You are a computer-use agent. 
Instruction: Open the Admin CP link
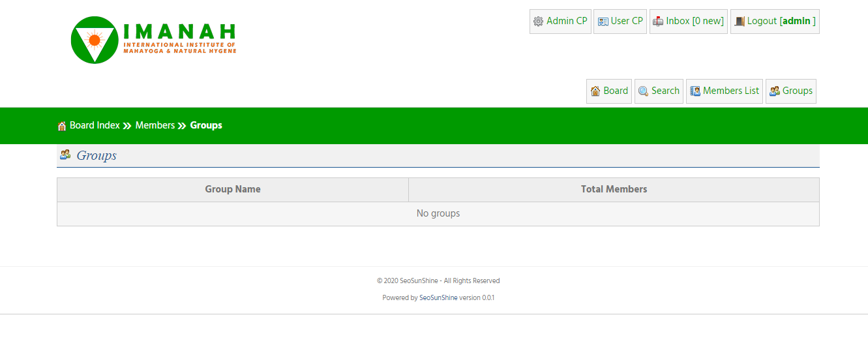click(x=560, y=22)
